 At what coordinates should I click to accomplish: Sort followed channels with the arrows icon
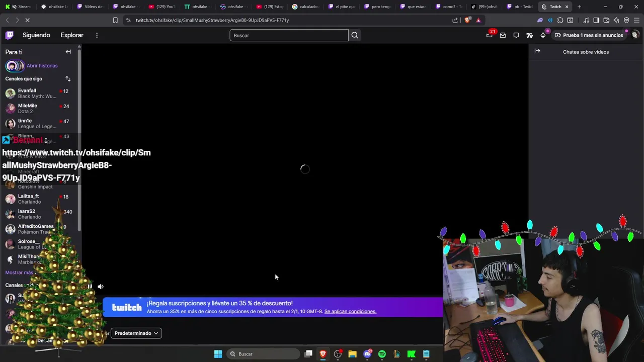(68, 79)
